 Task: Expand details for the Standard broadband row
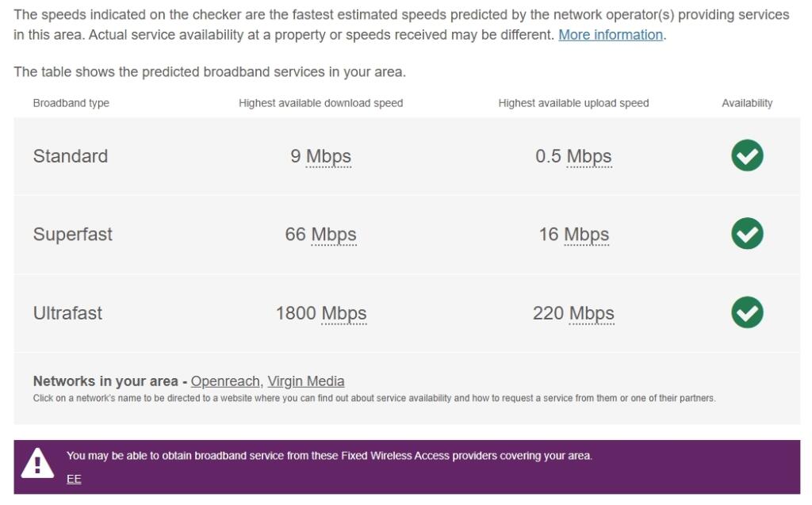[71, 156]
